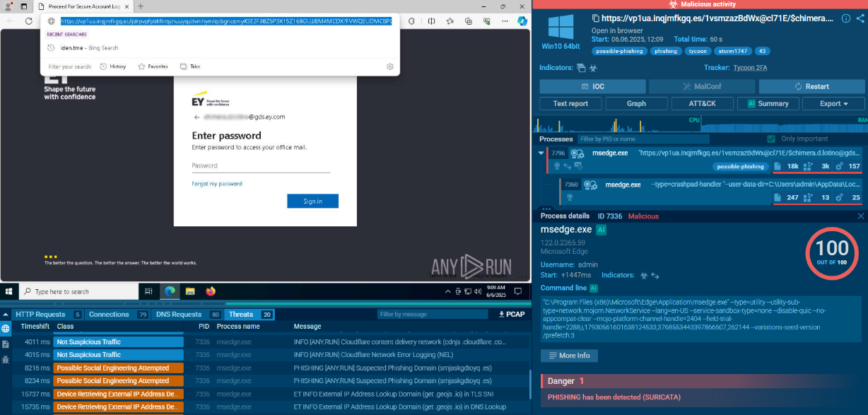Switch to the HTTP Requests tab
The width and height of the screenshot is (868, 415).
click(48, 314)
